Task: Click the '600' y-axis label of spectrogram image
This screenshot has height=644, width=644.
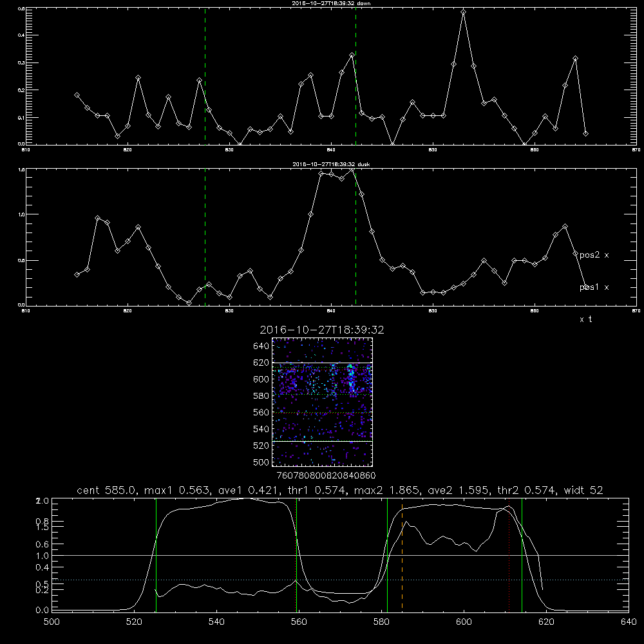Action: pos(261,379)
